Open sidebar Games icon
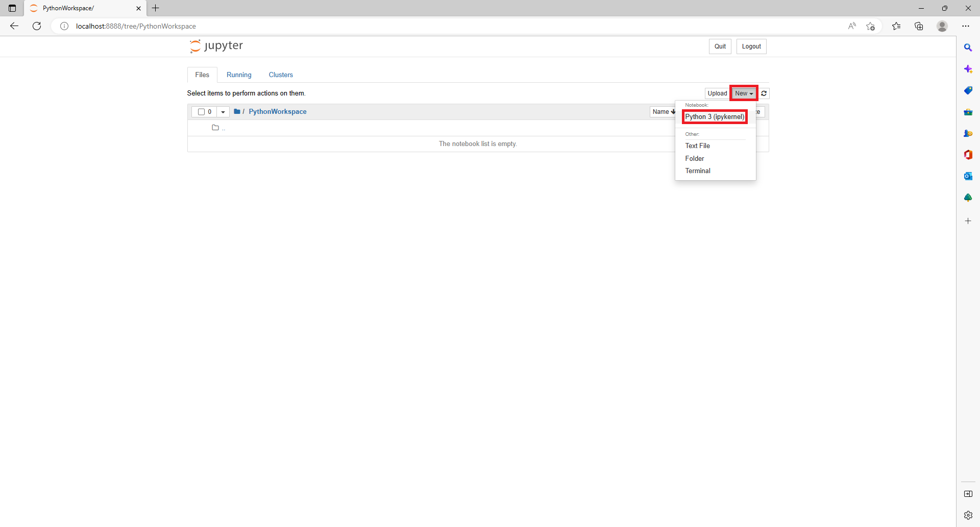The width and height of the screenshot is (980, 527). [x=968, y=133]
